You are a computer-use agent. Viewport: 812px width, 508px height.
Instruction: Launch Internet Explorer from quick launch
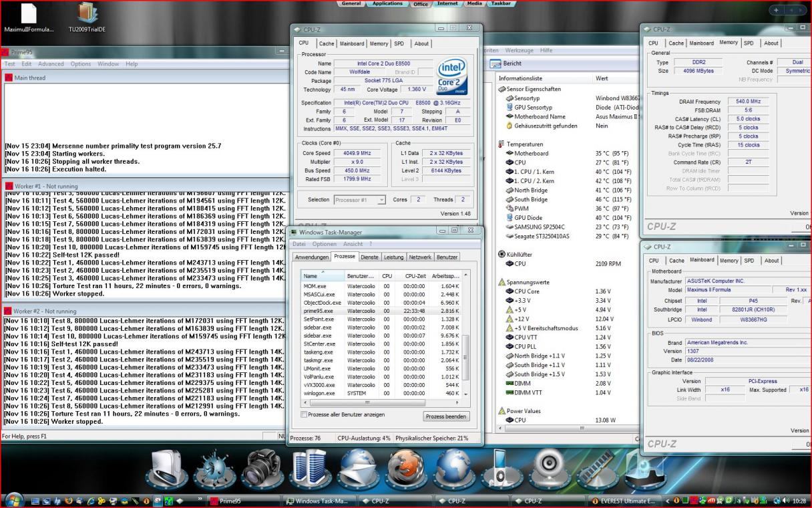click(x=90, y=501)
